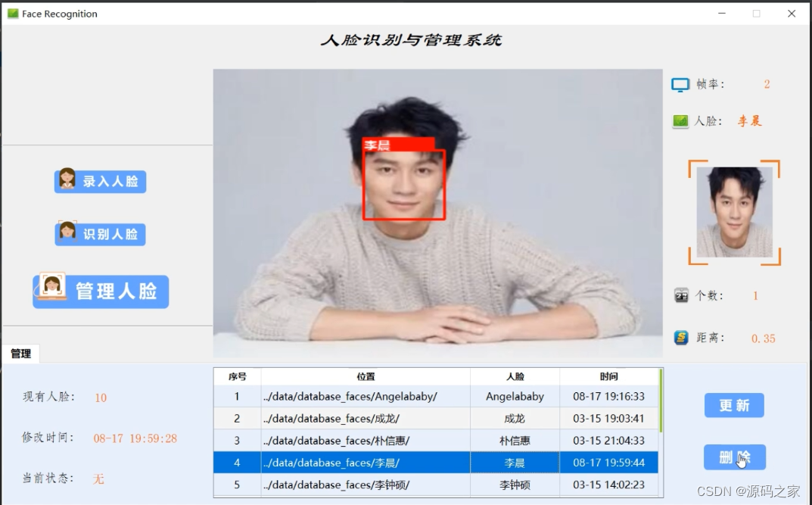Click time cell 03-15 21:04:33
This screenshot has height=505, width=812.
pos(609,440)
